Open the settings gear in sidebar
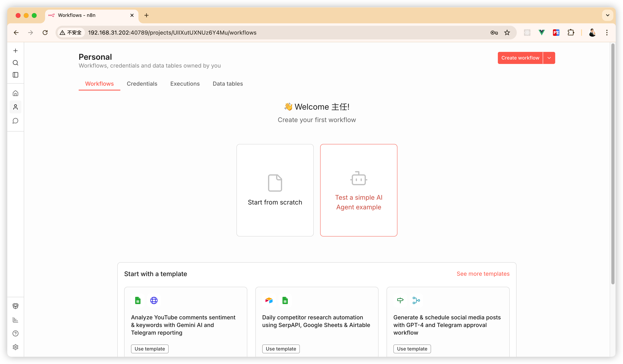 (15, 347)
